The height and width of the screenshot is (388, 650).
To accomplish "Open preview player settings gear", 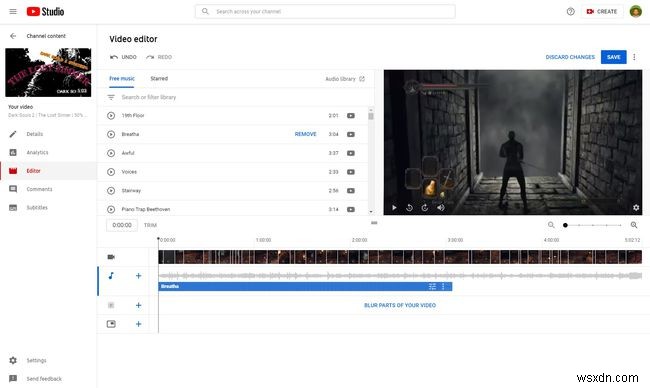I will click(x=636, y=208).
